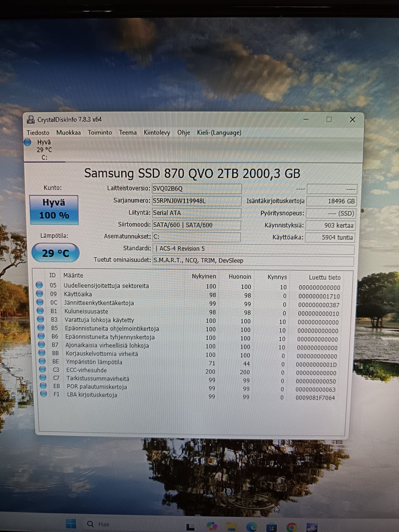Click the status circle for Korjauskelvottomia virheitä
This screenshot has width=399, height=532.
tap(42, 352)
